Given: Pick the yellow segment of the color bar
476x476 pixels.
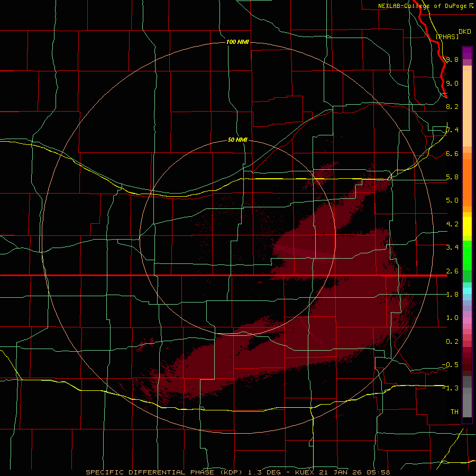Looking at the screenshot, I should point(467,226).
